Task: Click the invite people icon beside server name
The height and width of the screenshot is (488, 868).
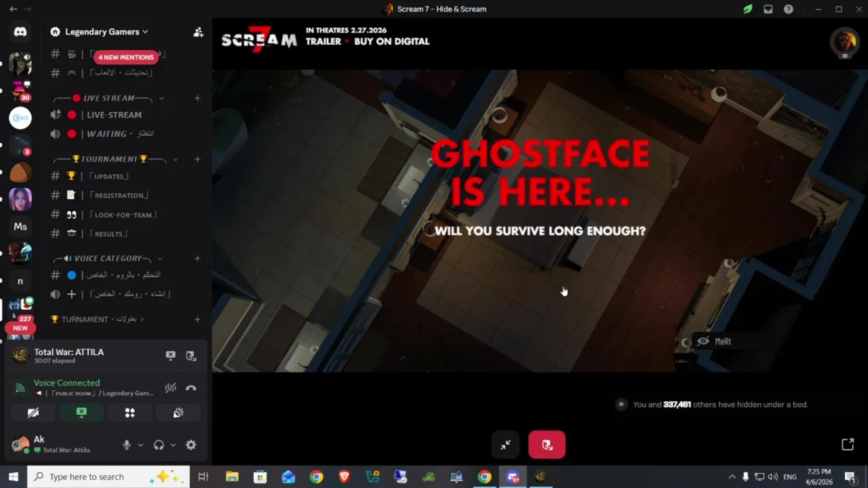Action: coord(198,32)
